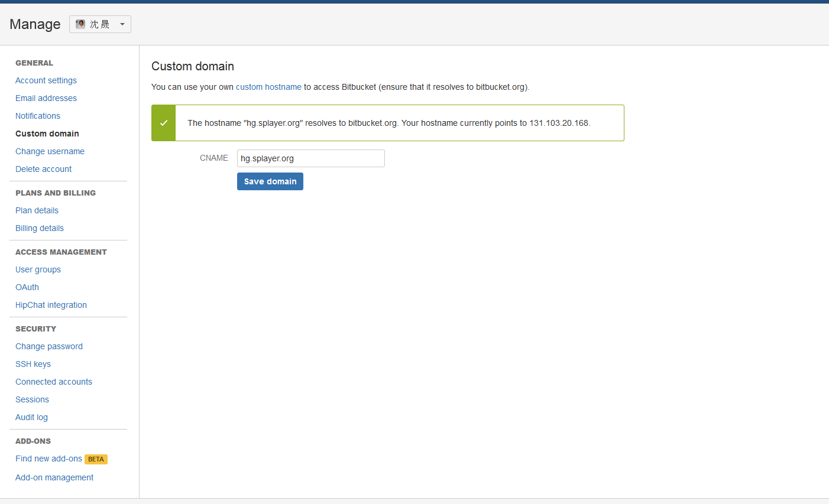This screenshot has width=829, height=504.
Task: Click the green success checkmark icon
Action: point(164,123)
